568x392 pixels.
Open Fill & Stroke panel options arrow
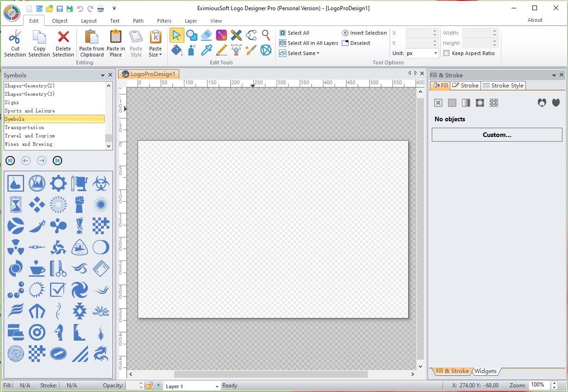[x=554, y=75]
